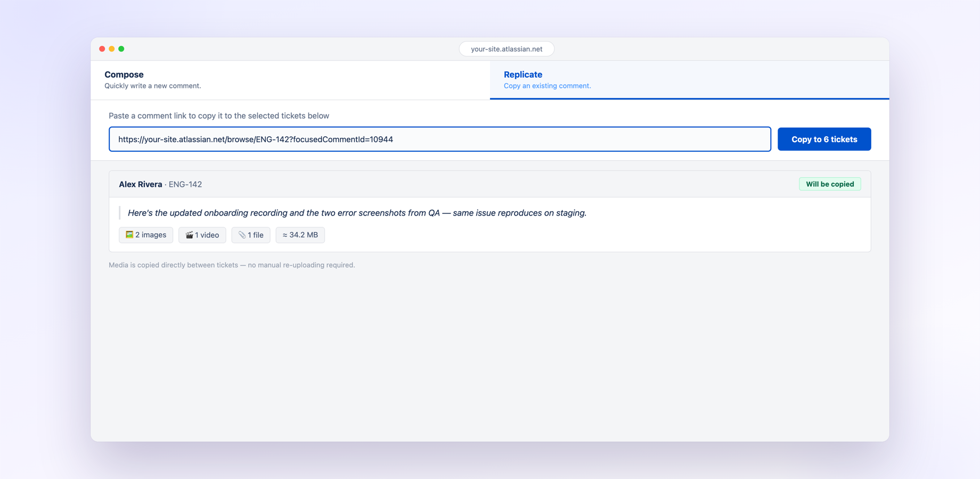The height and width of the screenshot is (479, 980).
Task: Click the clapperboard icon in 1 video chip
Action: (189, 235)
